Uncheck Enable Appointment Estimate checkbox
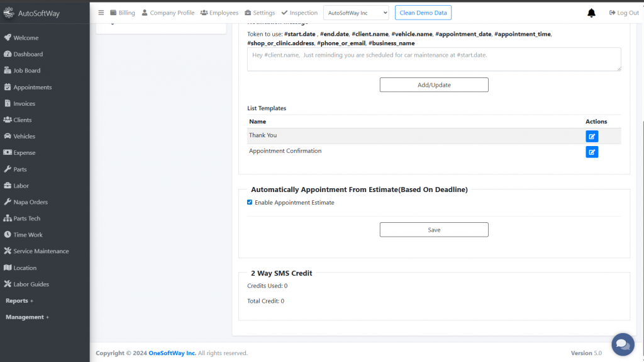This screenshot has width=644, height=362. (250, 202)
